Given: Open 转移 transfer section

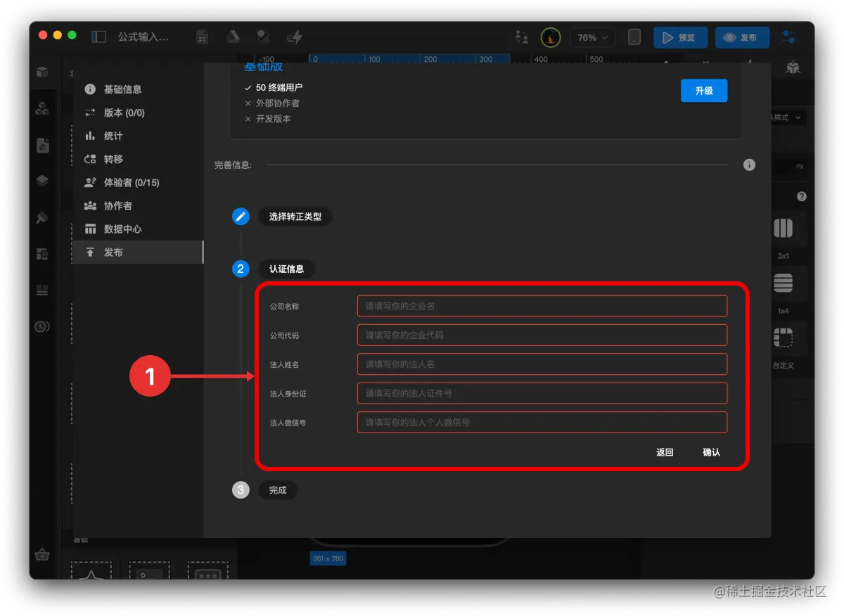Looking at the screenshot, I should click(x=138, y=159).
